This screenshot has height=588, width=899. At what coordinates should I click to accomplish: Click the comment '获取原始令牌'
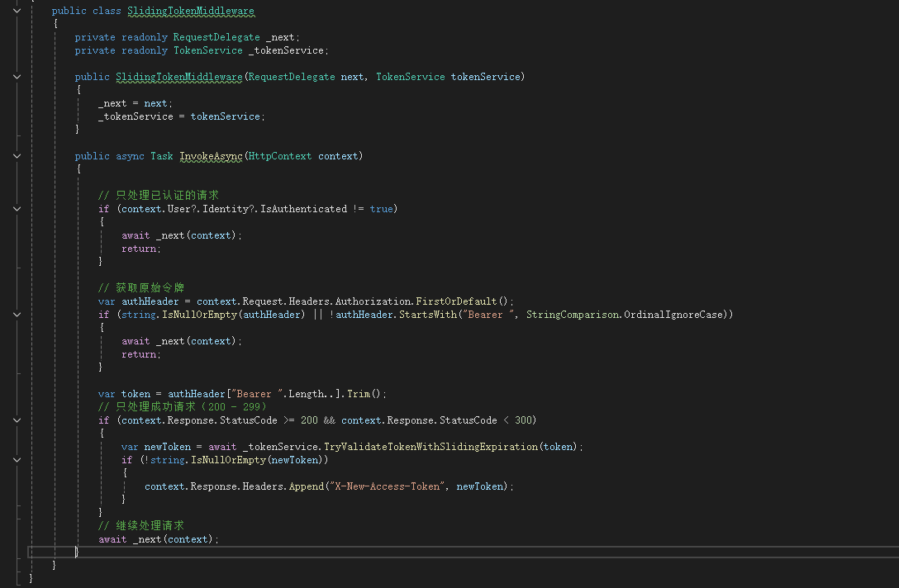click(141, 287)
